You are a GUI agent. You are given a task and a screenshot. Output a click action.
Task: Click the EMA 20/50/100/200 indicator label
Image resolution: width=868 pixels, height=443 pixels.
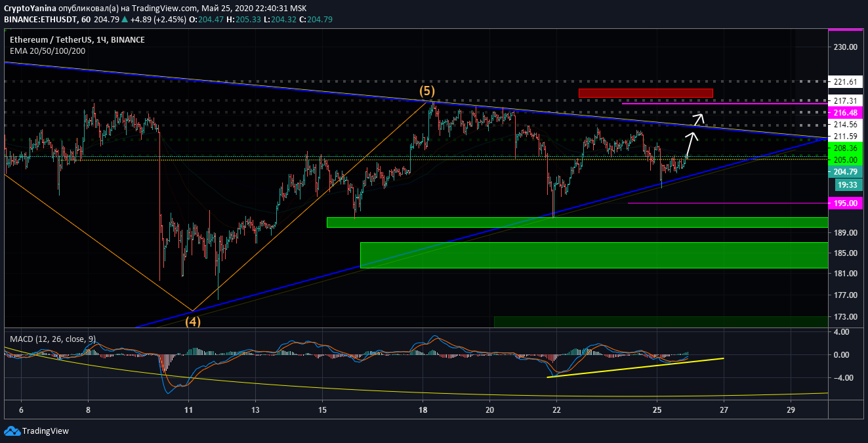47,51
